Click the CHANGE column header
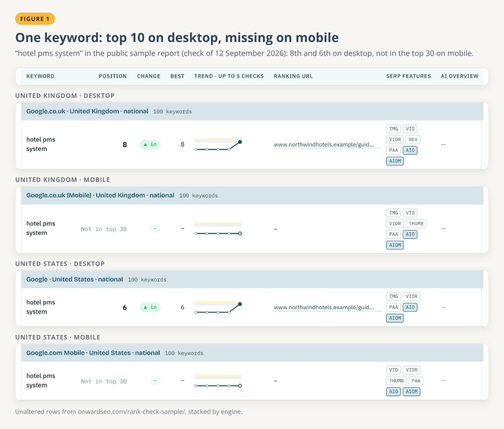The height and width of the screenshot is (429, 504). [149, 76]
